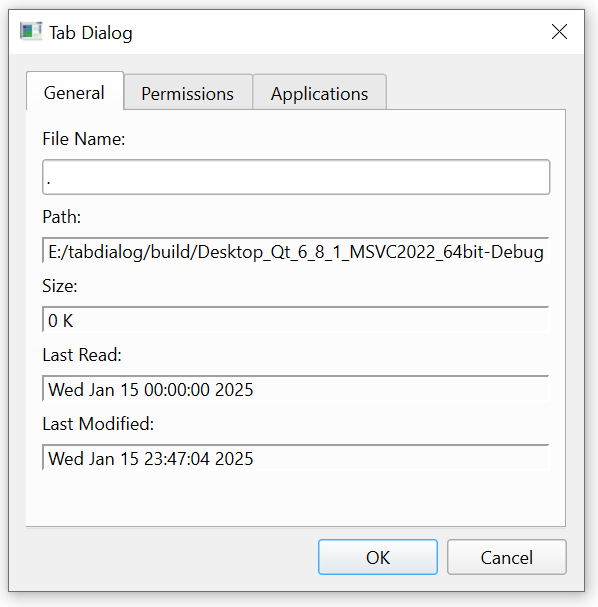Focus the File Name text field

coord(296,177)
